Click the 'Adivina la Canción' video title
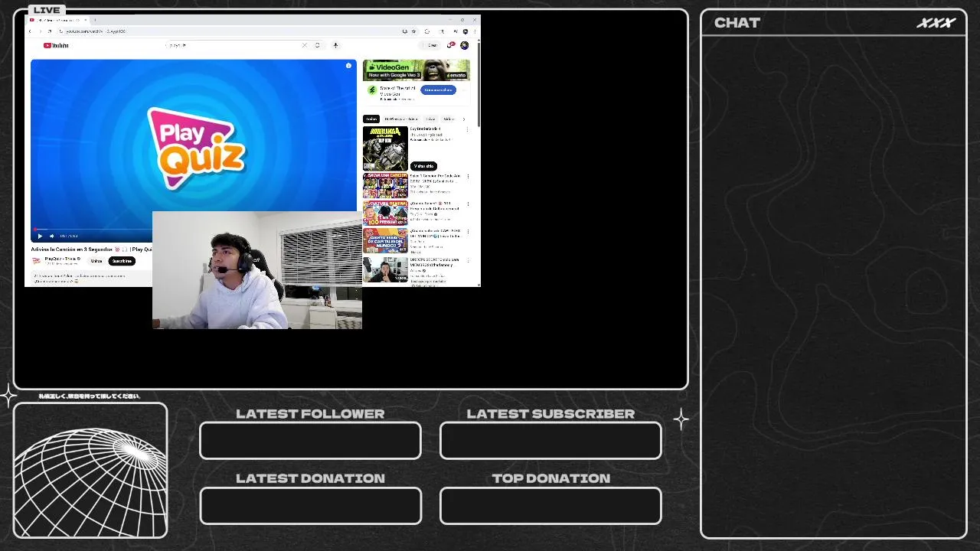980x551 pixels. coord(91,249)
